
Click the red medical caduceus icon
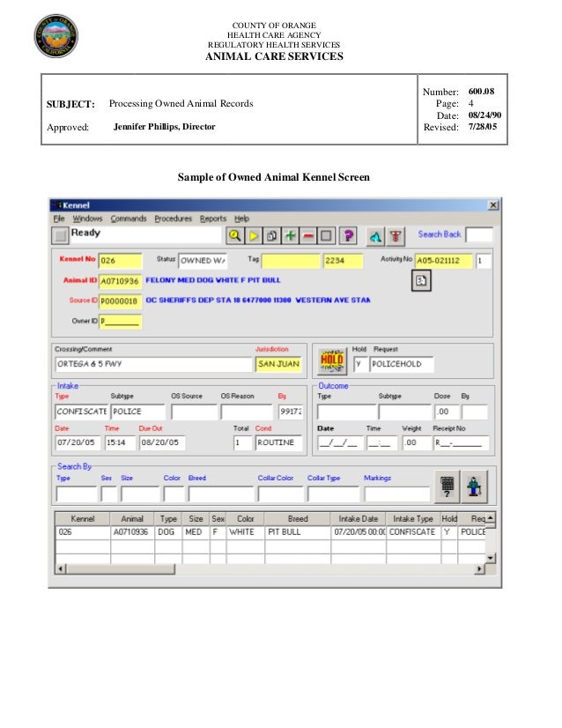[396, 237]
